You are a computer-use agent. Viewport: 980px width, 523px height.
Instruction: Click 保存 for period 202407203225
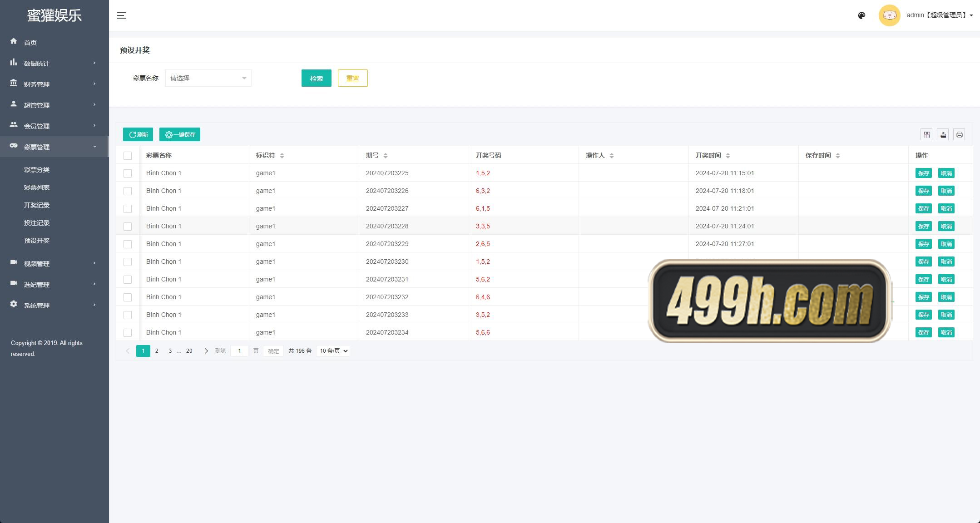[x=924, y=173]
